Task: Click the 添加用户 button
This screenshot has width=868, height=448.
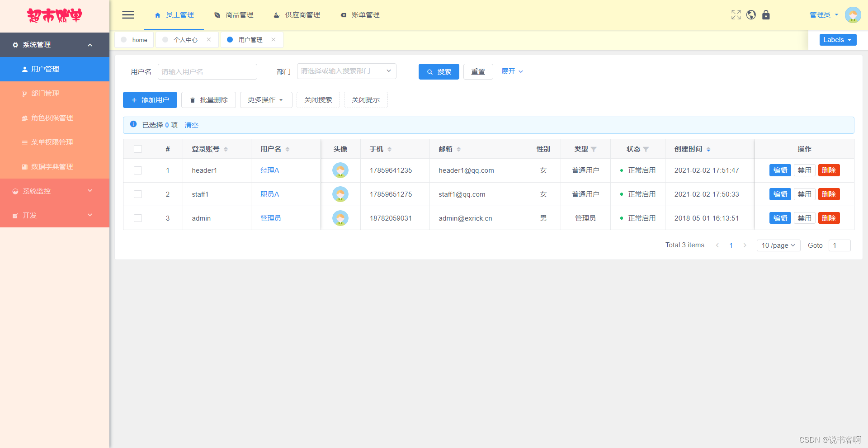Action: click(150, 100)
